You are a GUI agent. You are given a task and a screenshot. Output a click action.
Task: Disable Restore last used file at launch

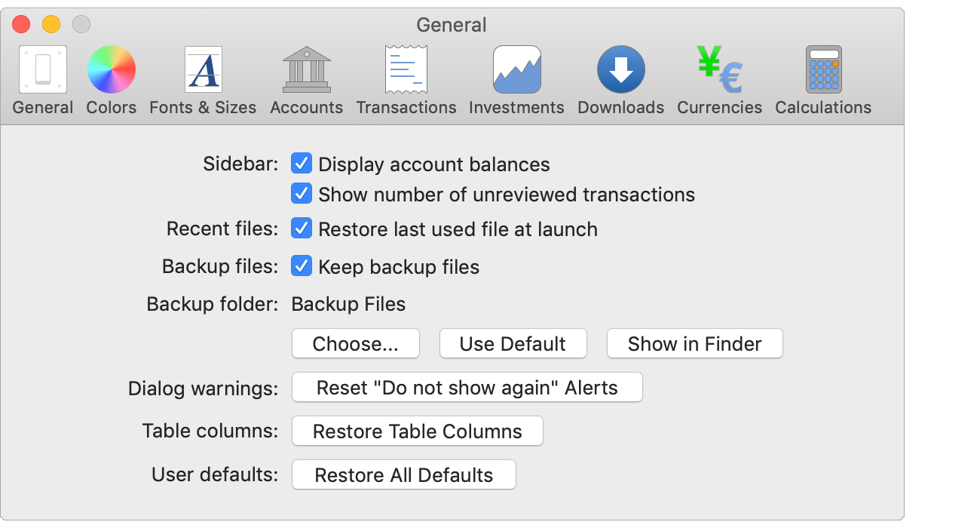click(x=302, y=229)
